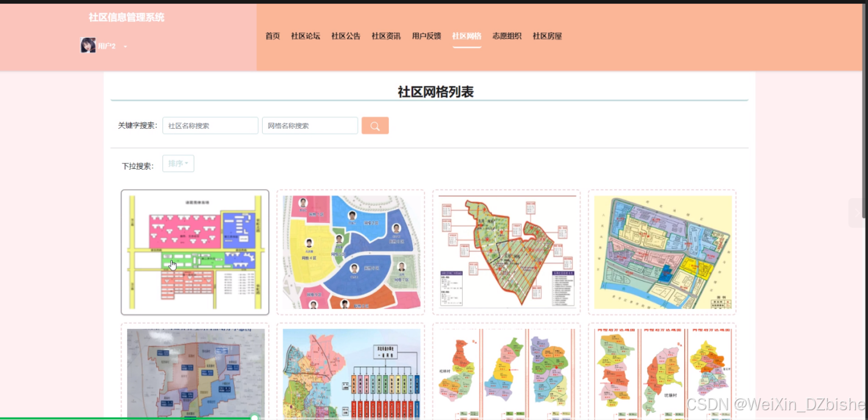Expand the 用户2 dropdown arrow

pyautogui.click(x=125, y=46)
